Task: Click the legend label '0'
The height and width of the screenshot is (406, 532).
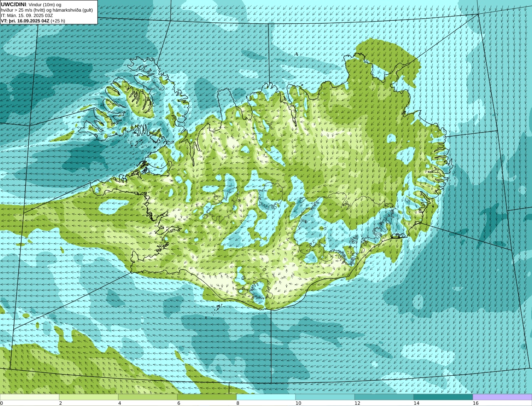Action: click(1, 403)
